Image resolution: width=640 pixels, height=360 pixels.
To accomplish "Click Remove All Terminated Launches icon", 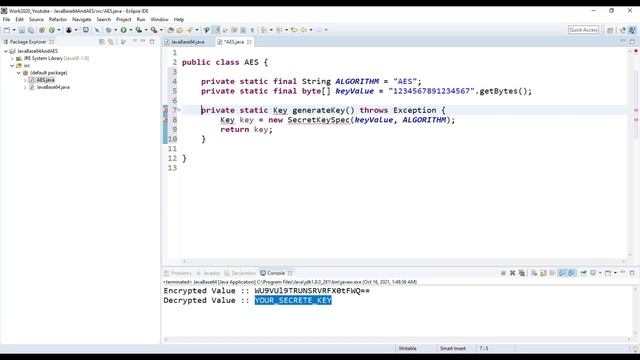I will point(522,273).
